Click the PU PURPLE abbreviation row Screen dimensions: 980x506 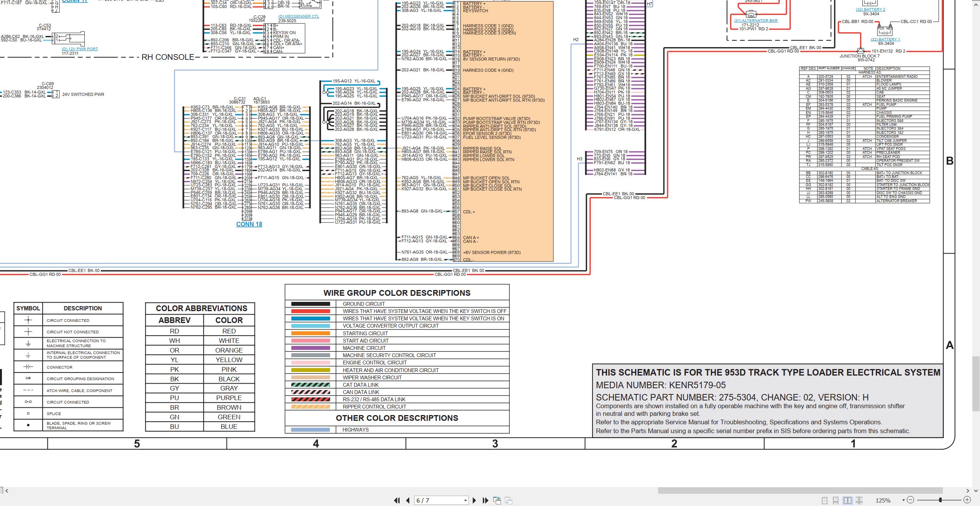[200, 398]
